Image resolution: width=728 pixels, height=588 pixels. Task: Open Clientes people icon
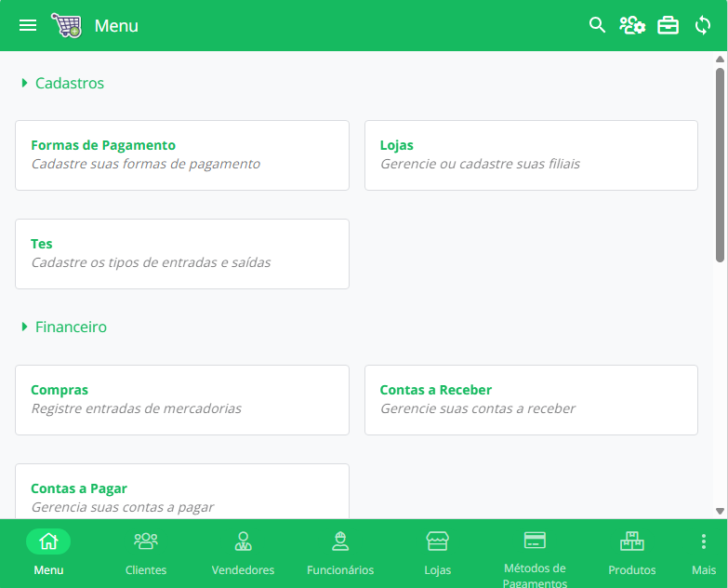point(146,541)
